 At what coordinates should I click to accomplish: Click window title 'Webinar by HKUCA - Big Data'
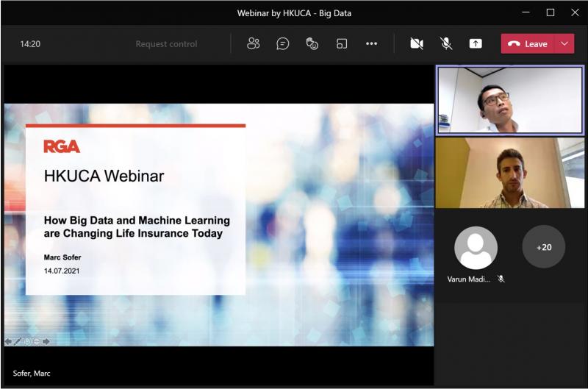point(294,13)
